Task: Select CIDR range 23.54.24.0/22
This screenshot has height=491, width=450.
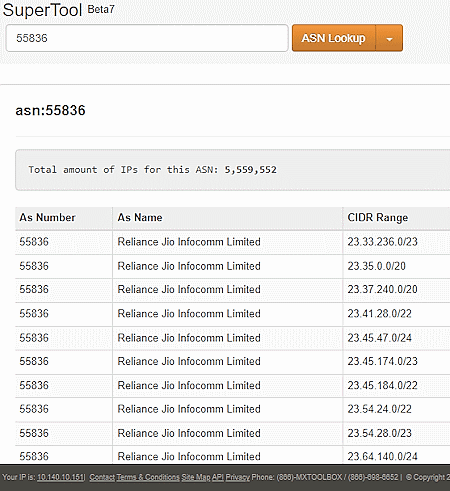Action: pos(379,409)
